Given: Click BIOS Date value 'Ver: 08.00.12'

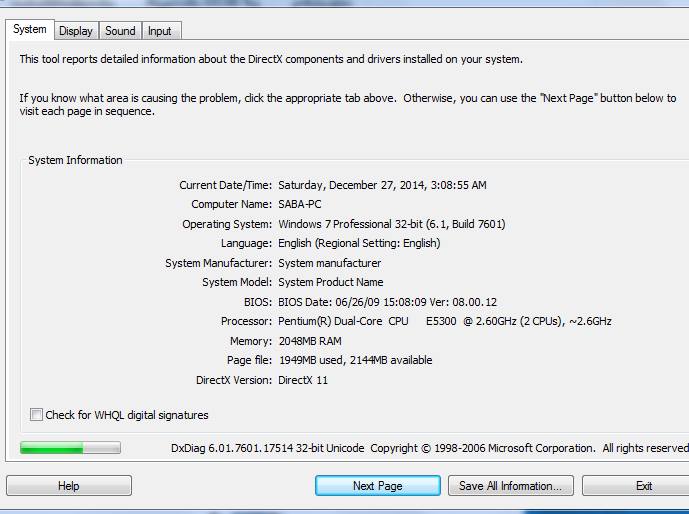Looking at the screenshot, I should click(x=463, y=302).
